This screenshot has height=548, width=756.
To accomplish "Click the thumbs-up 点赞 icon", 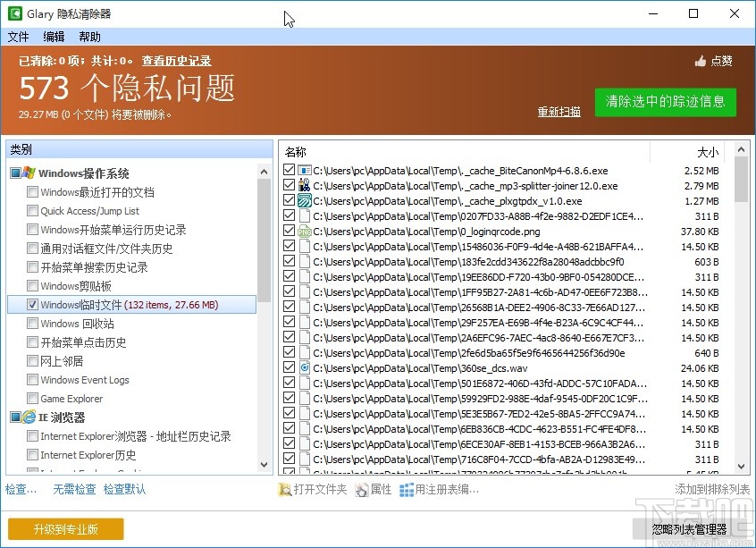I will [x=701, y=62].
